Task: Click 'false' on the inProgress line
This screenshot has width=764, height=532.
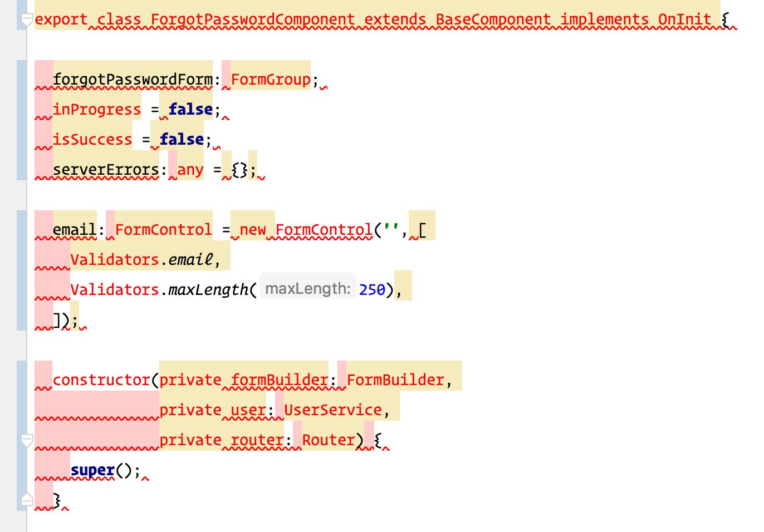Action: (x=190, y=110)
